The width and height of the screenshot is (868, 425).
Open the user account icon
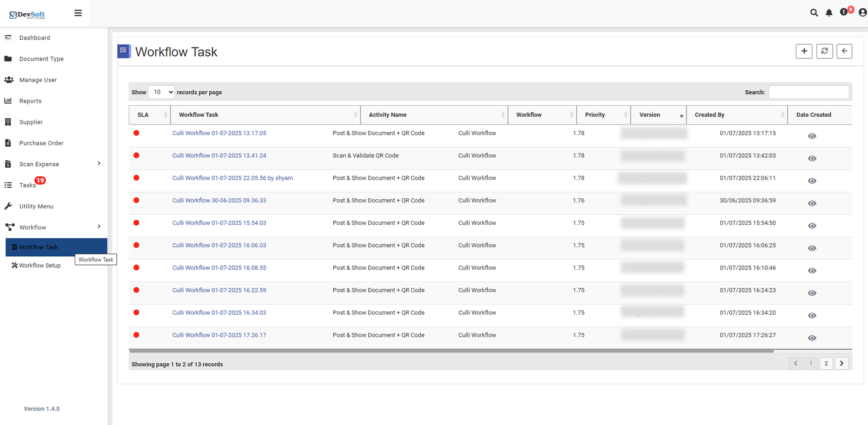tap(859, 13)
